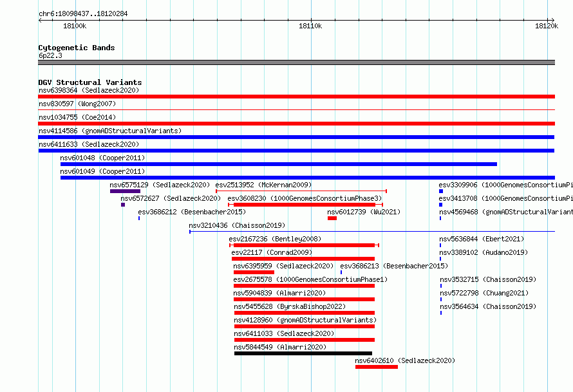Click the red nsv6012739 (Wu2021) bar
The width and height of the screenshot is (573, 392).
click(332, 218)
